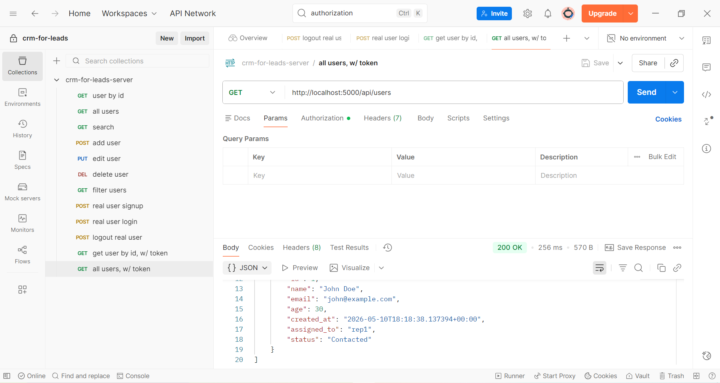Open the Console in the status bar

(133, 376)
